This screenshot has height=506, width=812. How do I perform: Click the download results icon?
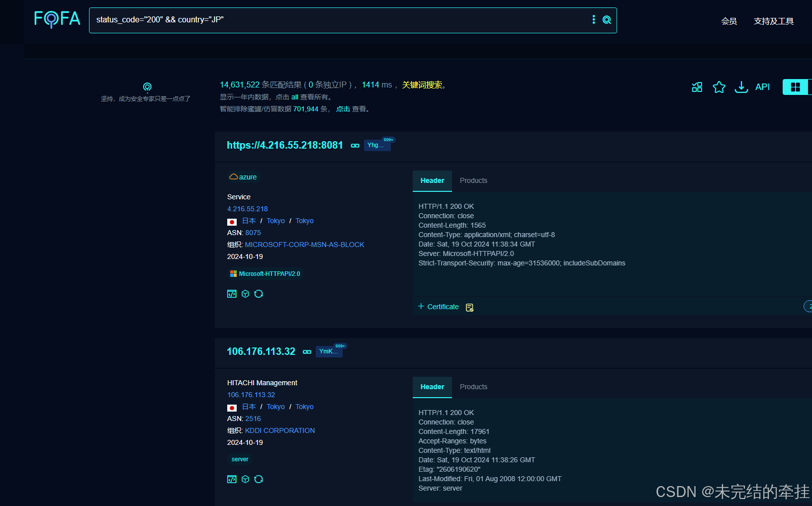[x=741, y=87]
